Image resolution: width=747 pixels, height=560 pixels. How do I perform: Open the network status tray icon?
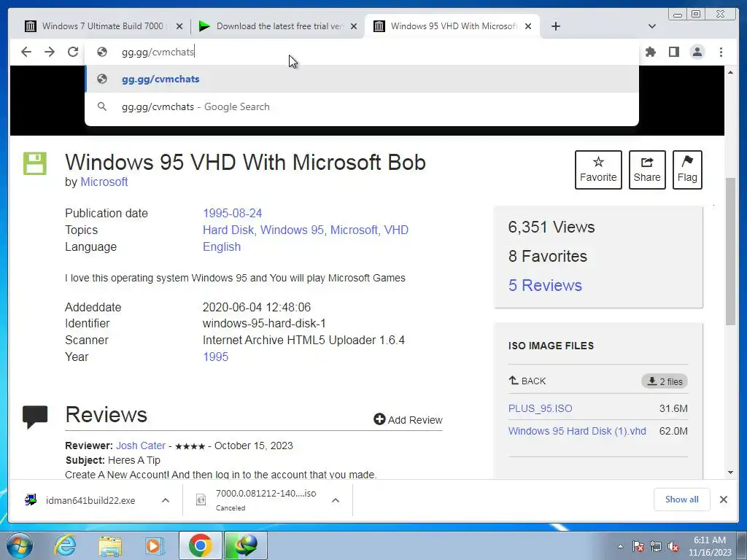656,546
